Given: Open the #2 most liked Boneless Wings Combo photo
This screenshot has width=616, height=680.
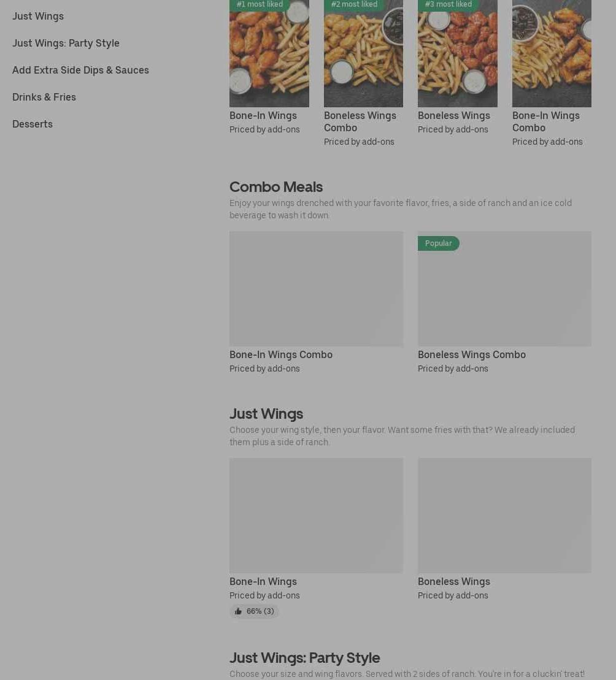Looking at the screenshot, I should [364, 53].
